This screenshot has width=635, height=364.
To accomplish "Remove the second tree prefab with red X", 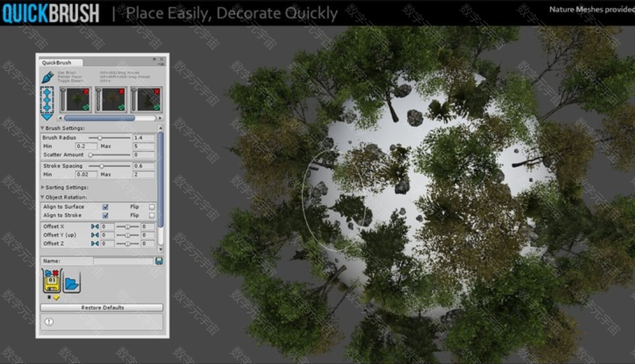I will point(121,92).
